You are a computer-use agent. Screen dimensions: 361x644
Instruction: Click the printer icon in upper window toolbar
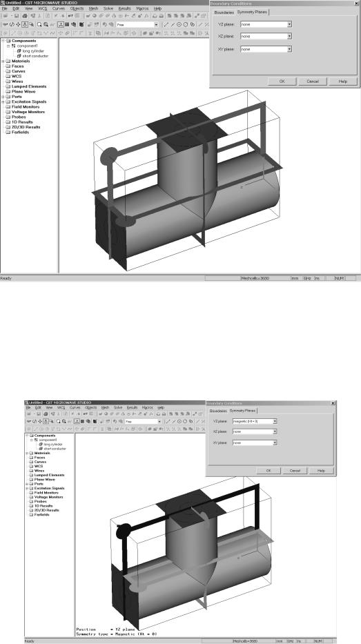25,16
